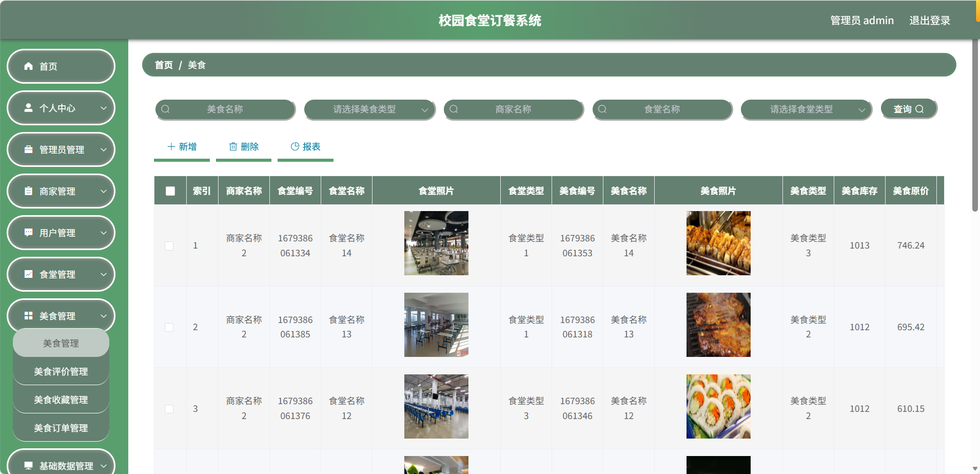Screen dimensions: 980x474
Task: Check the checkbox for row index 2
Action: (169, 328)
